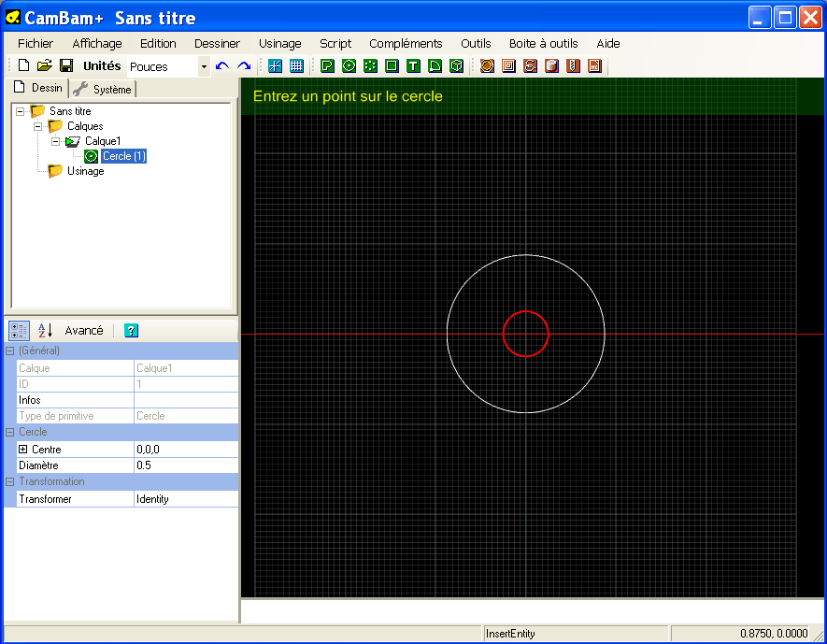Select the point list drawing tool
827x644 pixels.
point(370,66)
